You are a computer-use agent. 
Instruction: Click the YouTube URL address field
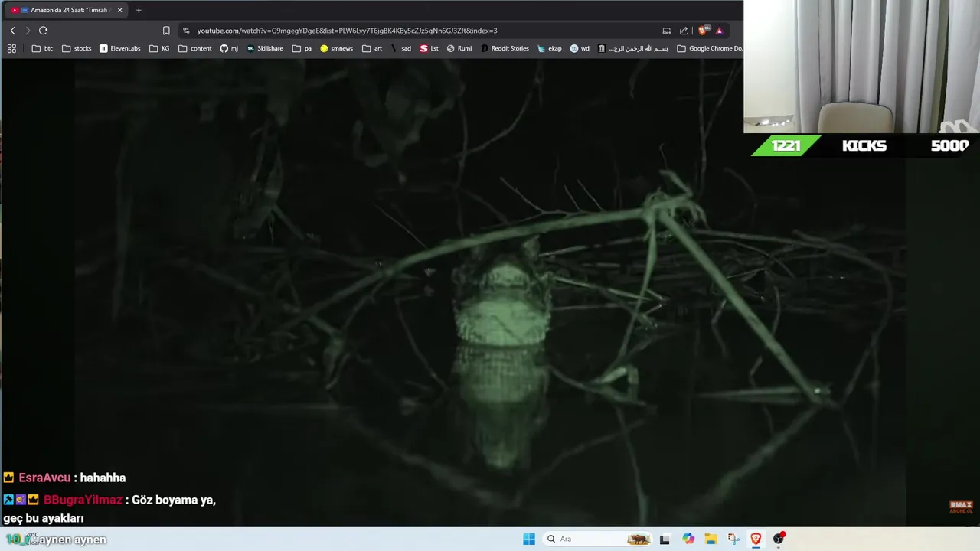[347, 31]
